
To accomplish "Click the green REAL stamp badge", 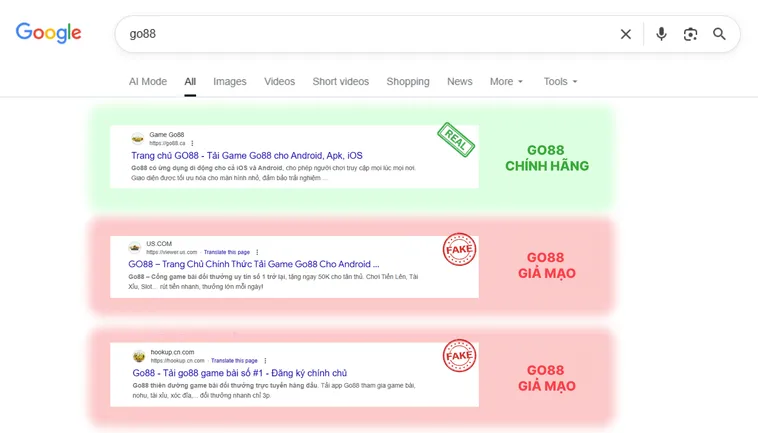I will coord(455,140).
